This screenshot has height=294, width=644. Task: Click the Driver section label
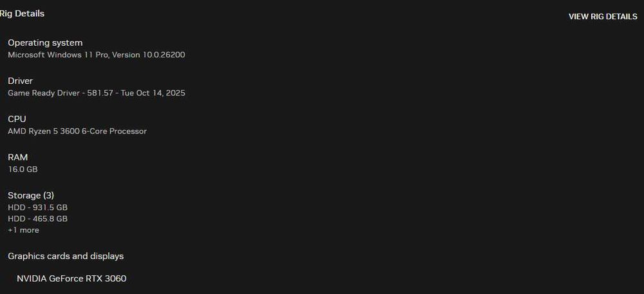pyautogui.click(x=20, y=81)
